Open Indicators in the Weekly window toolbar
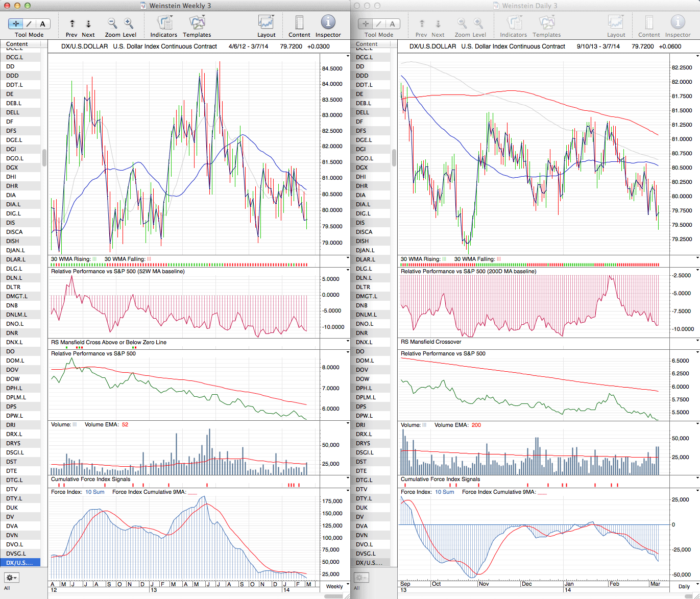This screenshot has width=700, height=599. coord(164,23)
